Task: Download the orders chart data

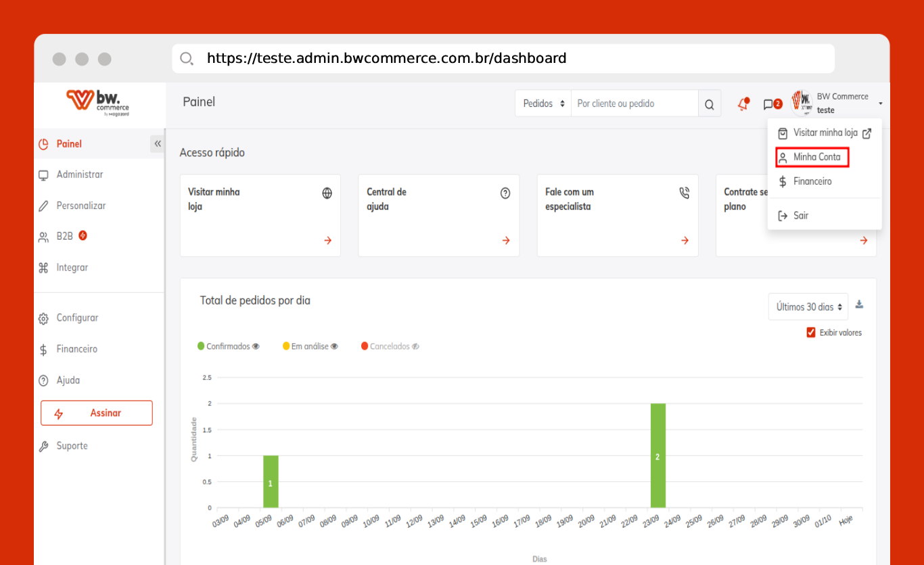Action: click(x=859, y=304)
